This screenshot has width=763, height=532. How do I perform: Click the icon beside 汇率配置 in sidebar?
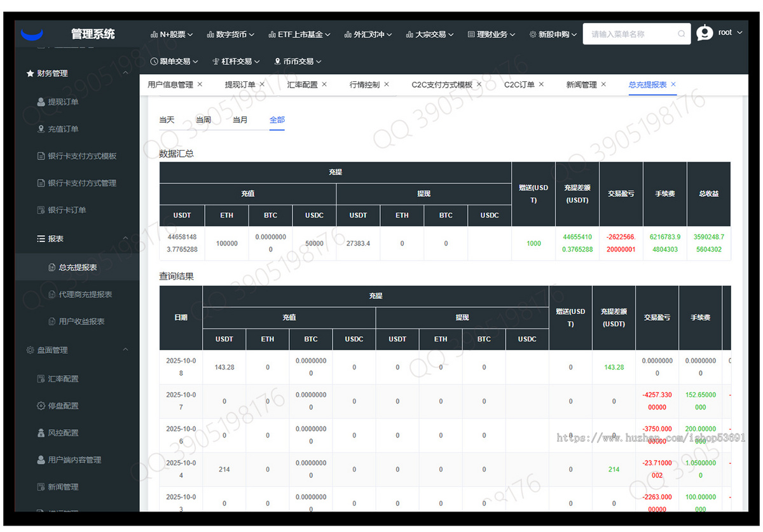click(x=41, y=379)
